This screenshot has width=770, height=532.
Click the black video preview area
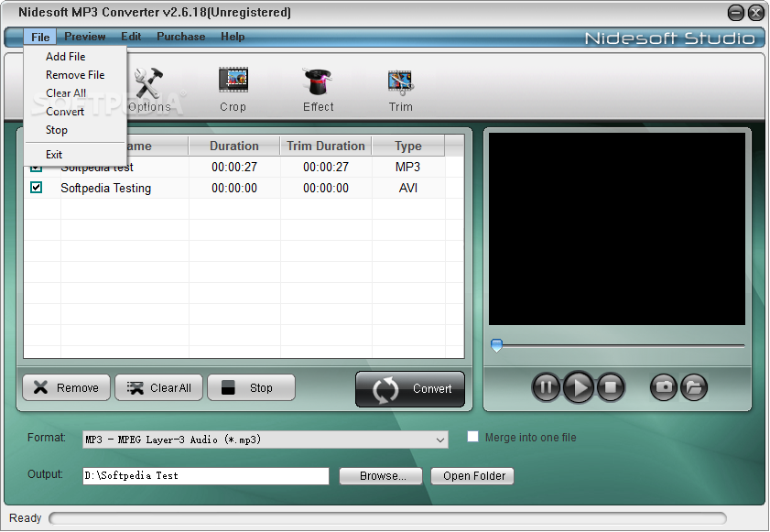pos(617,229)
